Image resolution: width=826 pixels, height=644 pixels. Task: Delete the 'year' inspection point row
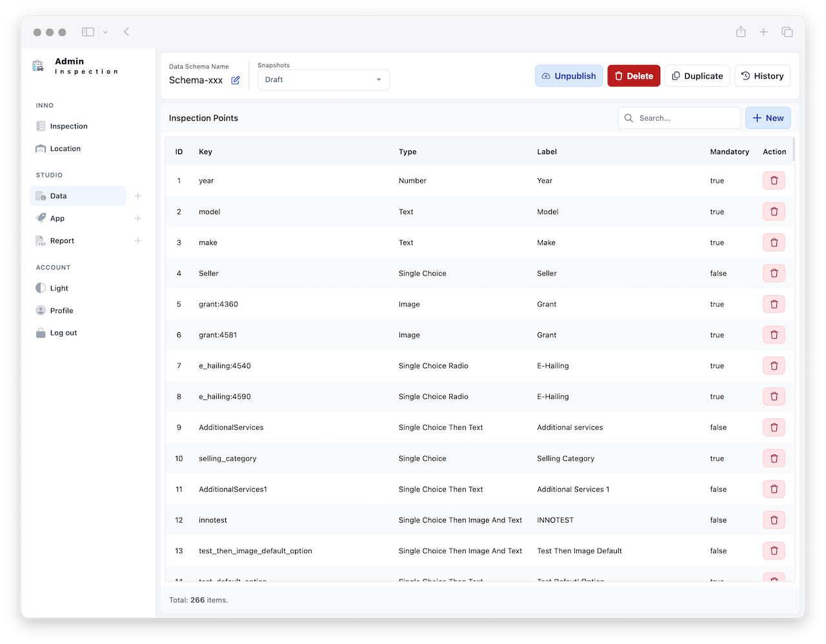point(774,181)
